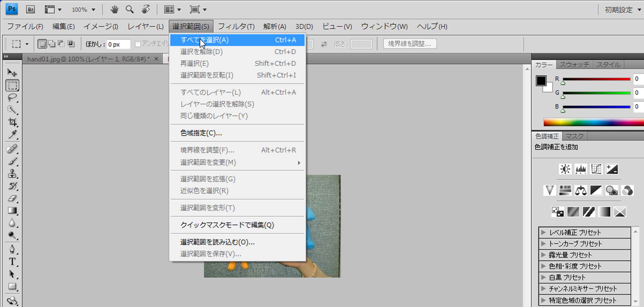644x307 pixels.
Task: Select the Clone Stamp tool
Action: 12,174
